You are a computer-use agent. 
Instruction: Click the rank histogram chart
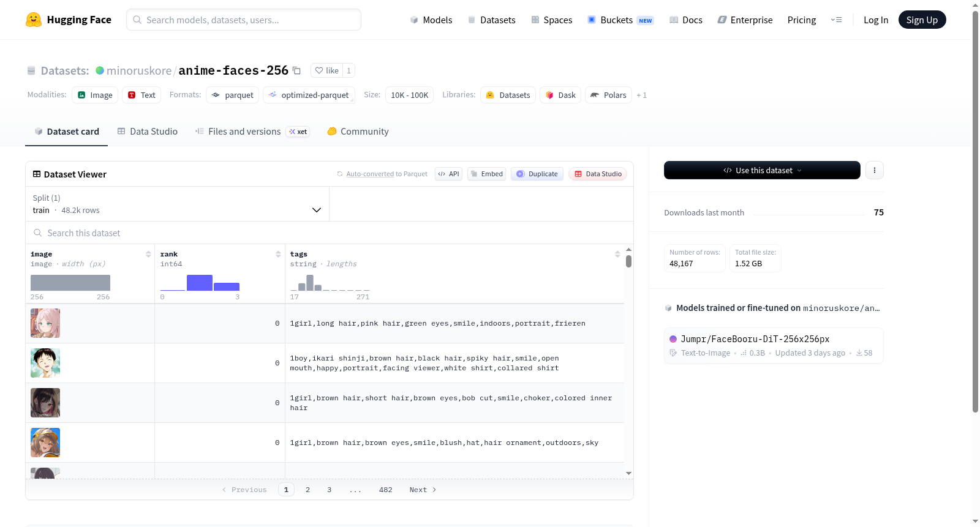[200, 283]
